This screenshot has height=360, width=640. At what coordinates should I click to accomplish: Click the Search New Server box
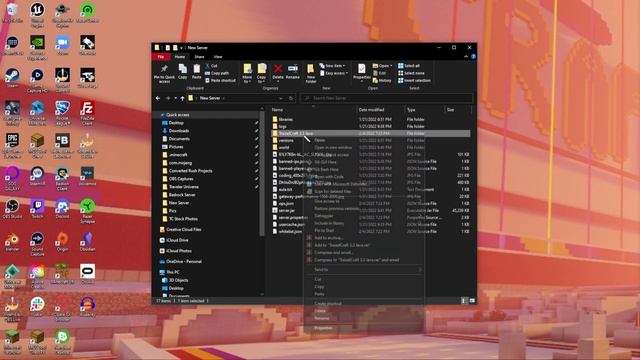tap(387, 98)
